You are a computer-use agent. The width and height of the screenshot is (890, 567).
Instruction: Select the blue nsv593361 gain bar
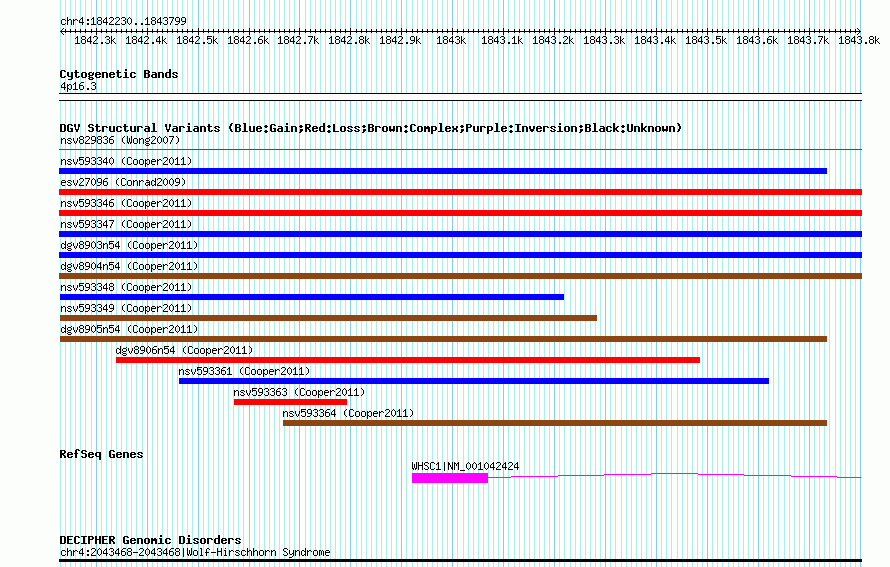(474, 381)
